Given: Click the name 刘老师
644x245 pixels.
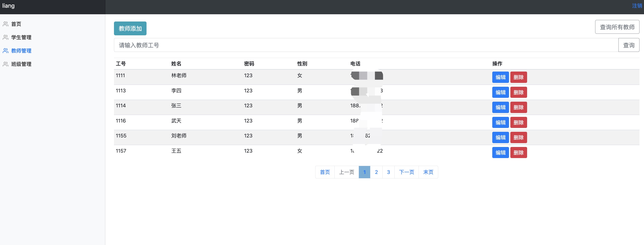Looking at the screenshot, I should [179, 136].
